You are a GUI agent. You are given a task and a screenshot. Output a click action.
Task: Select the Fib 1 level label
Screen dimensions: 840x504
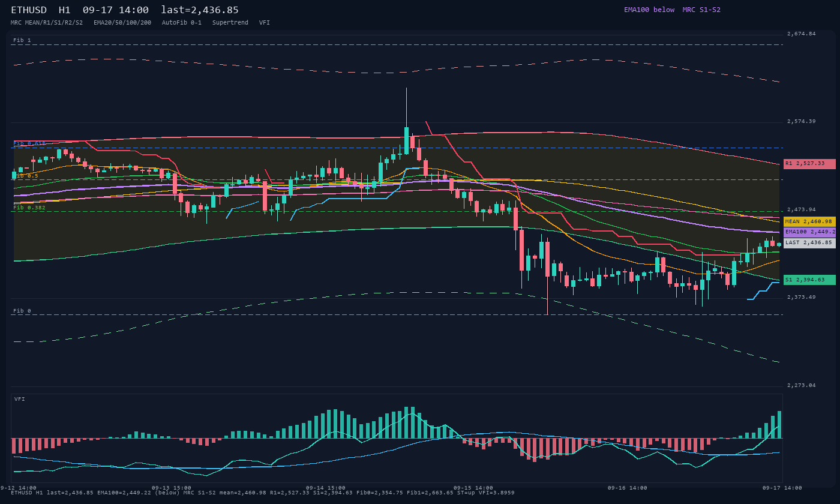point(22,40)
